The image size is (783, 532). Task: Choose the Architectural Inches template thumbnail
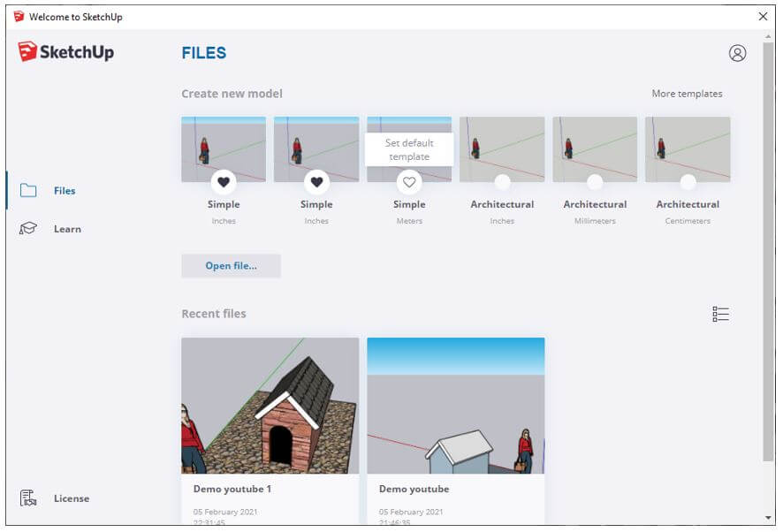pyautogui.click(x=502, y=148)
